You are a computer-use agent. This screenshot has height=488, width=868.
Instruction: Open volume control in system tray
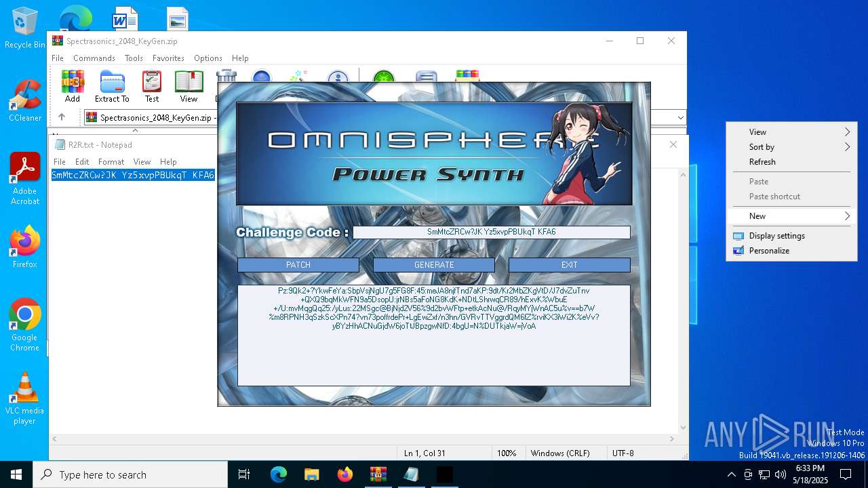pos(781,474)
